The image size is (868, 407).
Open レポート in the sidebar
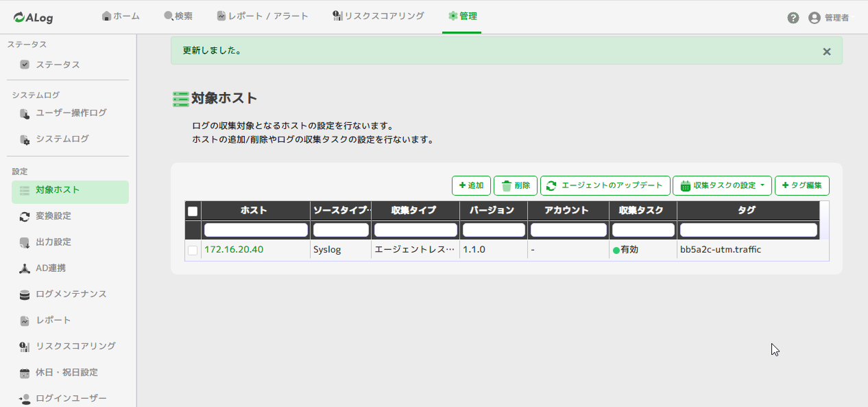coord(70,320)
